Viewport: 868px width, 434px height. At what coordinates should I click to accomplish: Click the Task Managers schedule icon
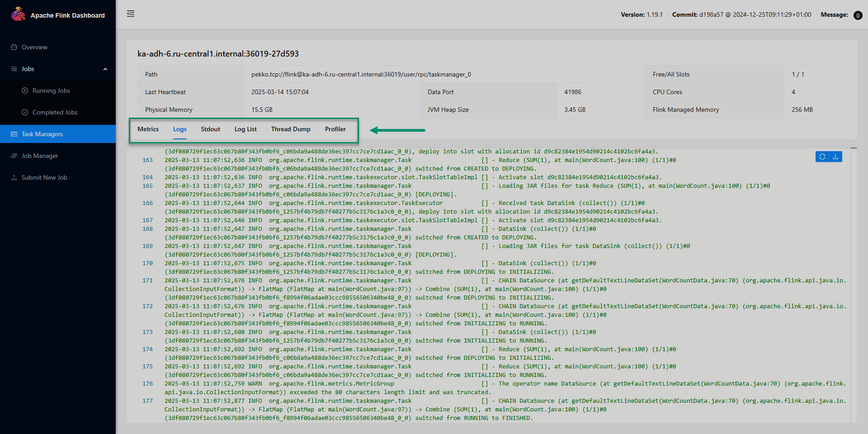[x=14, y=134]
